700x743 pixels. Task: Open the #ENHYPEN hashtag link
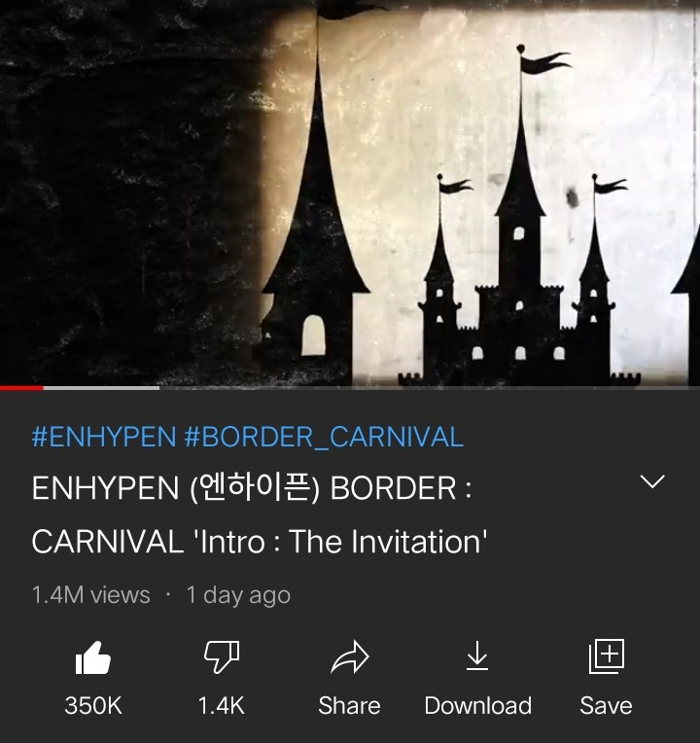tap(104, 437)
